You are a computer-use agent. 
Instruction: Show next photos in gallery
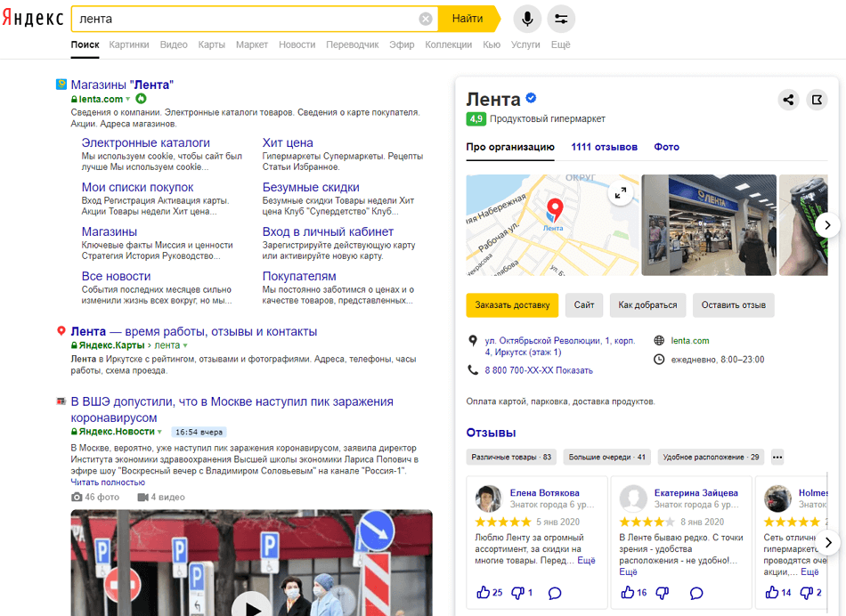[x=827, y=225]
